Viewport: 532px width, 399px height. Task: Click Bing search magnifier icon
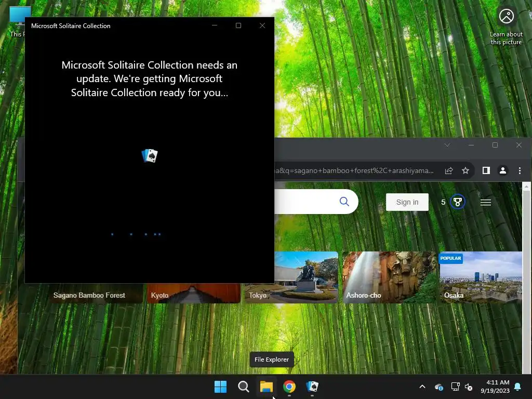coord(344,202)
